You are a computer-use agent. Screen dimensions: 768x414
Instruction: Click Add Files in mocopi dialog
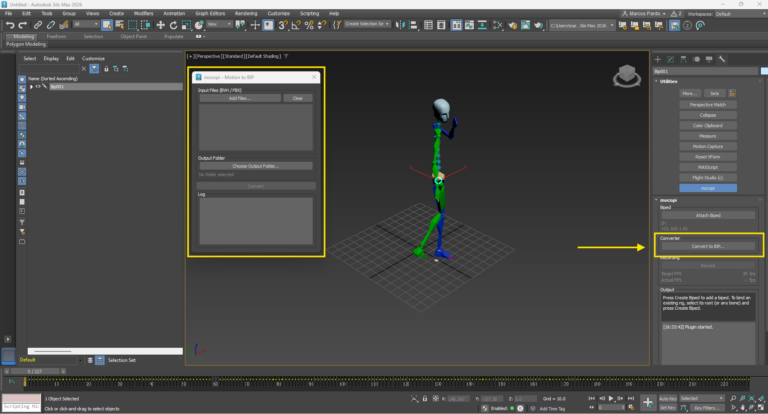[240, 98]
